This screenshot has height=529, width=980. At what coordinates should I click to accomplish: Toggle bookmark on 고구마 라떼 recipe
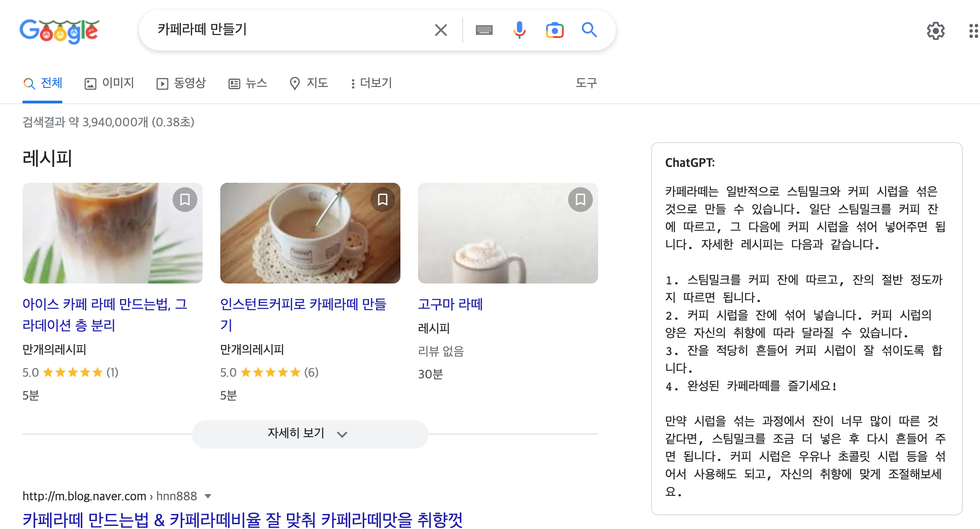coord(580,200)
